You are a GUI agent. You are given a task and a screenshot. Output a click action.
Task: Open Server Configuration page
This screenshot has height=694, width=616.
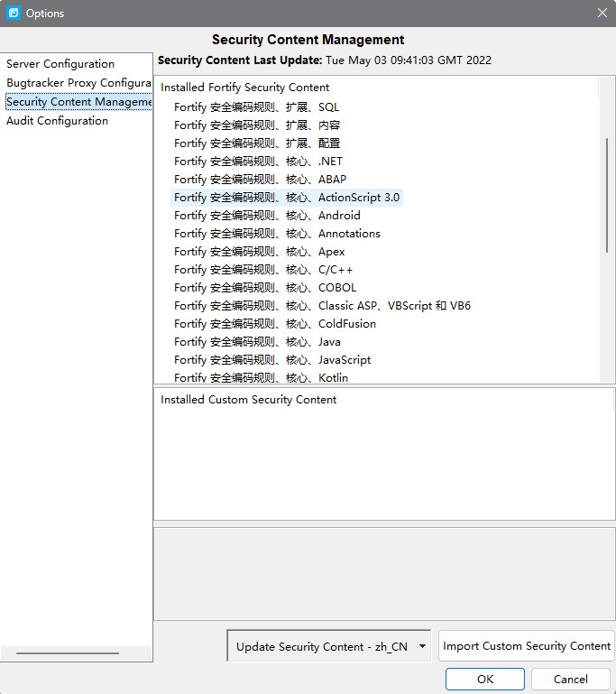[x=60, y=64]
